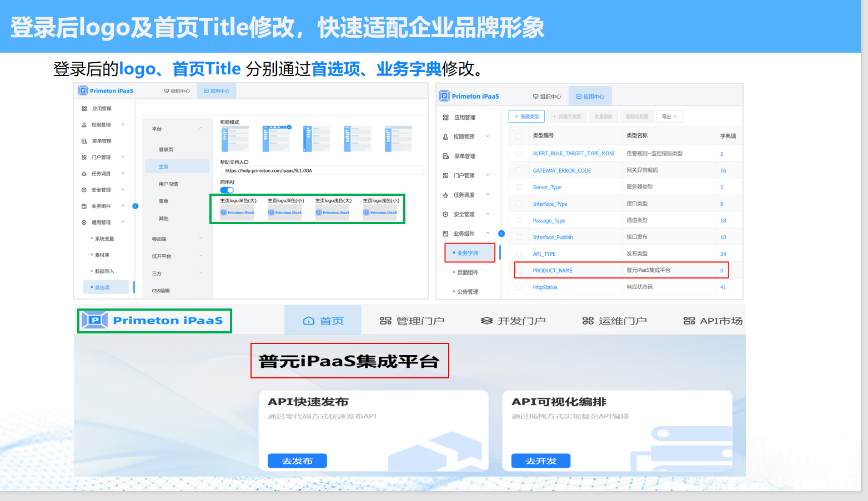Screen dimensions: 868x501
Task: Click the 菜单管理 icon in the right screenshot's sidebar
Action: tap(445, 156)
